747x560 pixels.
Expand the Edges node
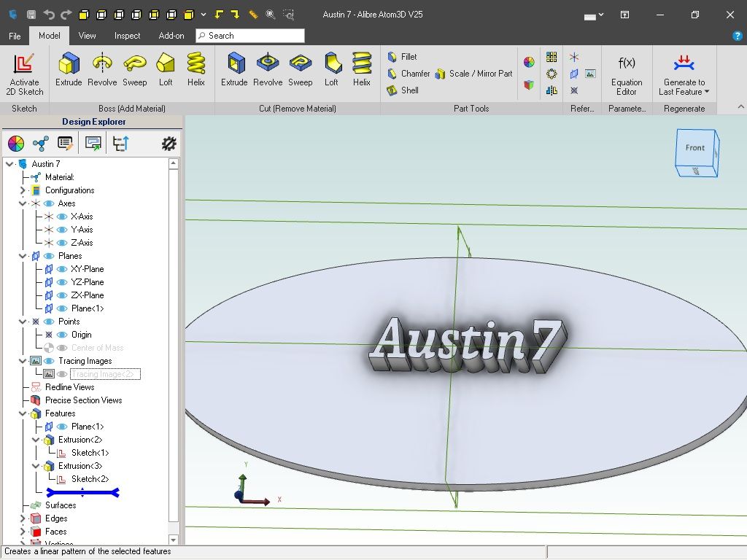[x=23, y=518]
